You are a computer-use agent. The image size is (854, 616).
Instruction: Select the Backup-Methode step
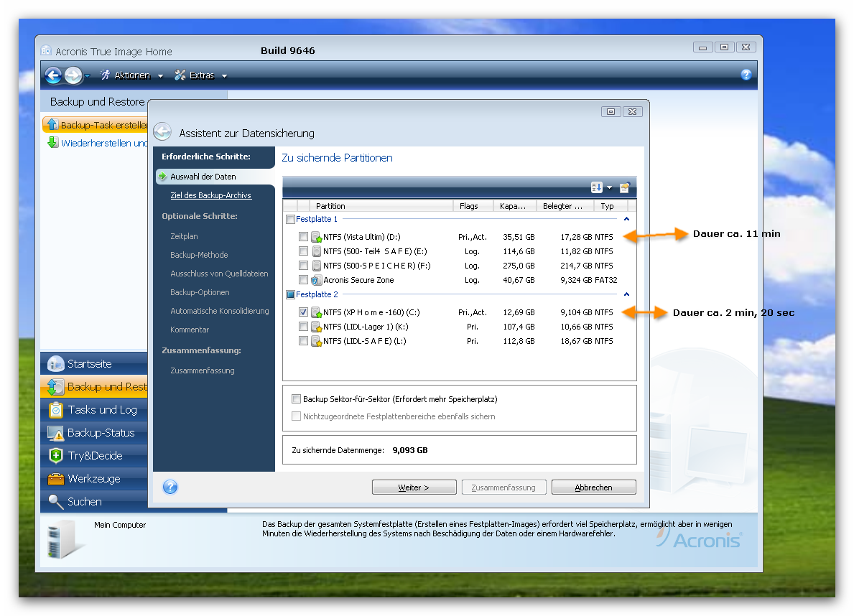coord(199,255)
